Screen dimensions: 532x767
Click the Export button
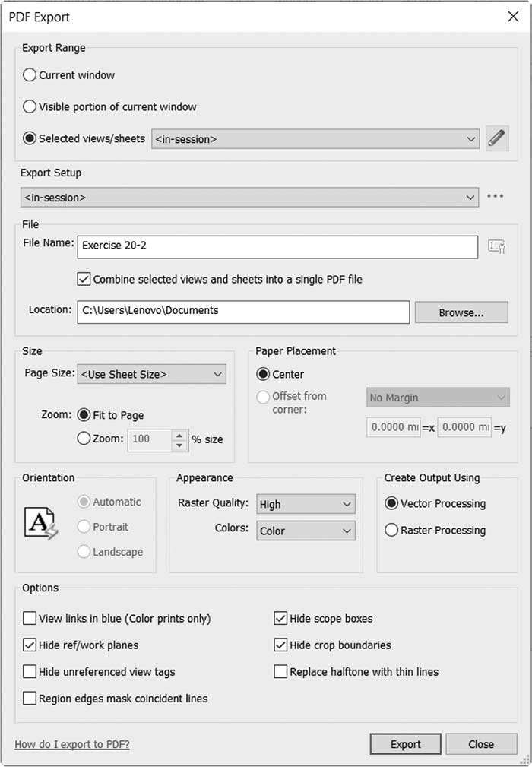(x=405, y=744)
